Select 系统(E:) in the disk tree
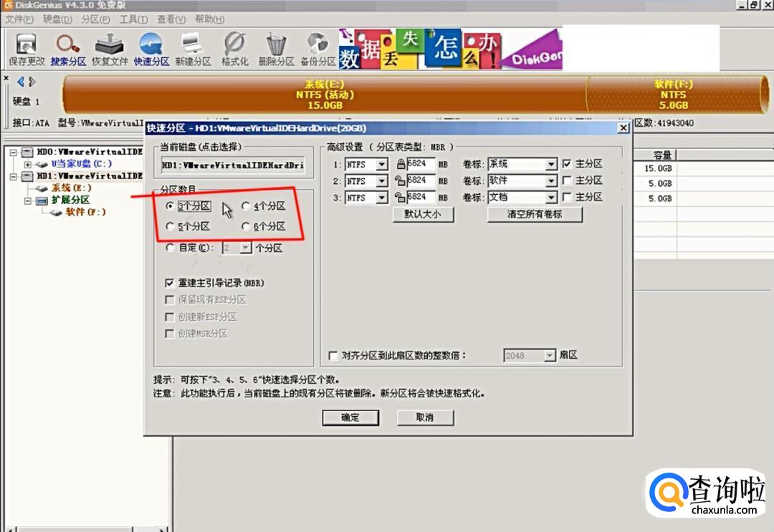Viewport: 774px width, 532px height. point(71,188)
